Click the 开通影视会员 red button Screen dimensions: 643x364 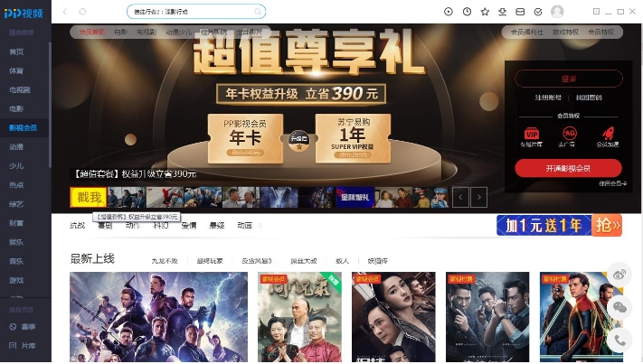tap(568, 168)
